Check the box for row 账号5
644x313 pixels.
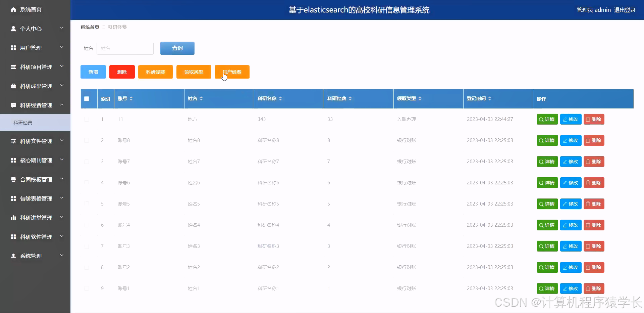(87, 204)
